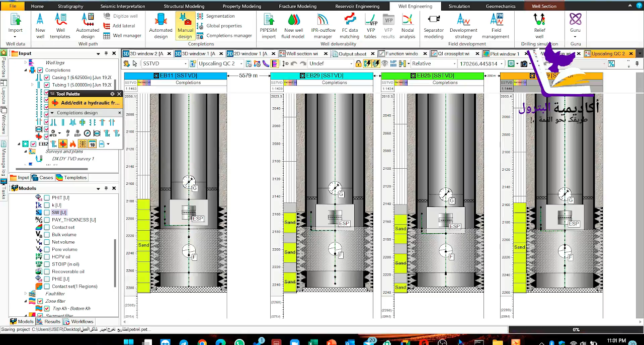
Task: Enable the PHIT [U] property checkbox
Action: pyautogui.click(x=47, y=198)
